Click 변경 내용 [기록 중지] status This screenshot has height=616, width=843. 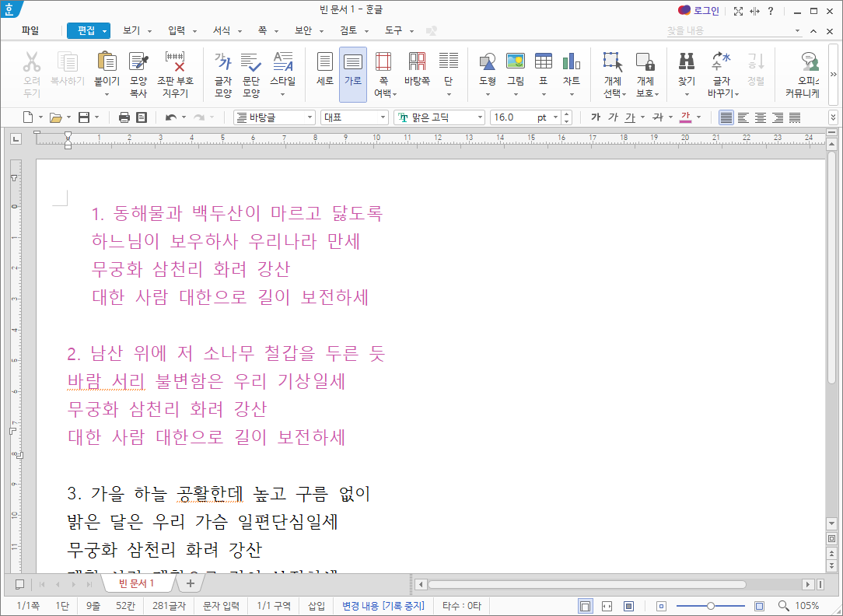[383, 606]
